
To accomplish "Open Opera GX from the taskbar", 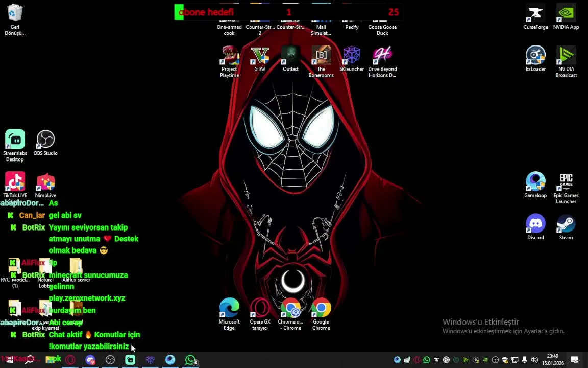I will pos(70,360).
